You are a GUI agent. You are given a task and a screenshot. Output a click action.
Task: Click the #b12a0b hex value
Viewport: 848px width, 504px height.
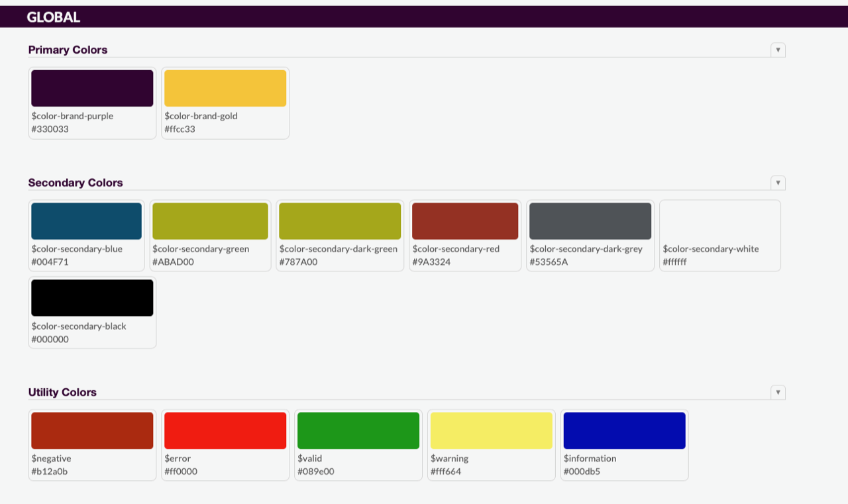(x=49, y=472)
